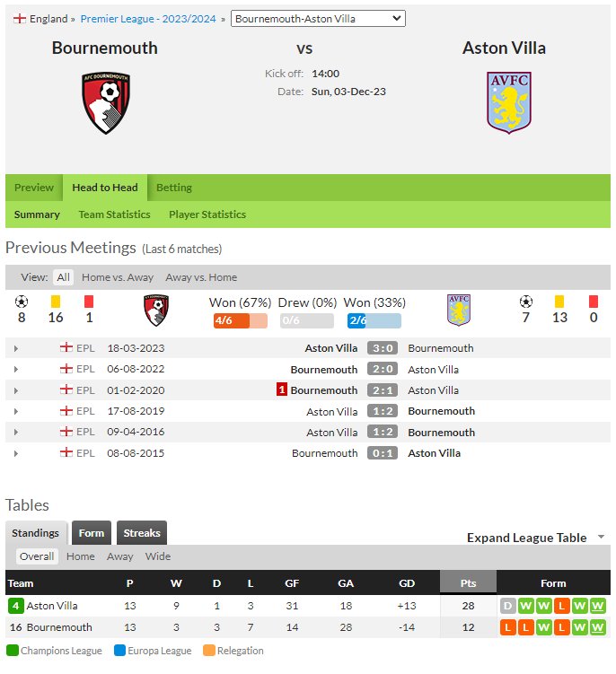Screen dimensions: 616x674
Task: Click the small Aston Villa crest in Previous Meetings
Action: [459, 310]
